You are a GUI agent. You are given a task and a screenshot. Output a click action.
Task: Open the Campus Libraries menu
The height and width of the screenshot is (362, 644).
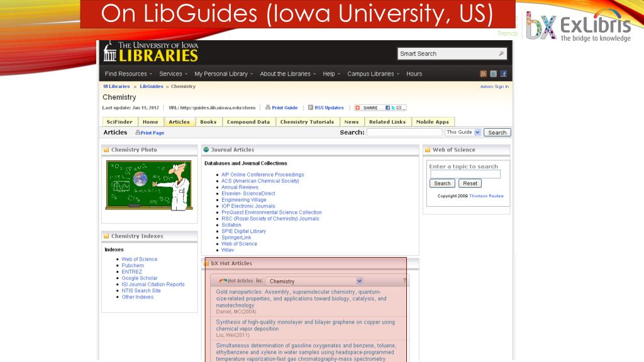[373, 74]
